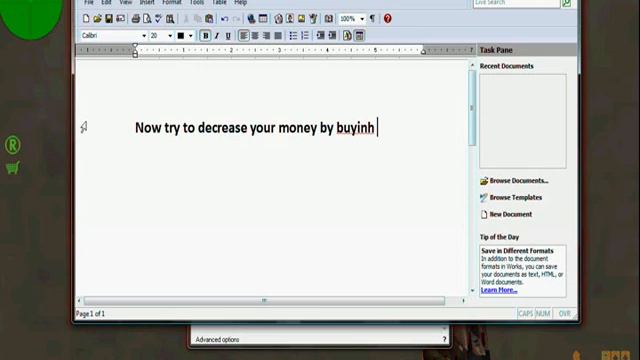This screenshot has height=360, width=640.
Task: Open the Tools menu
Action: pyautogui.click(x=197, y=2)
